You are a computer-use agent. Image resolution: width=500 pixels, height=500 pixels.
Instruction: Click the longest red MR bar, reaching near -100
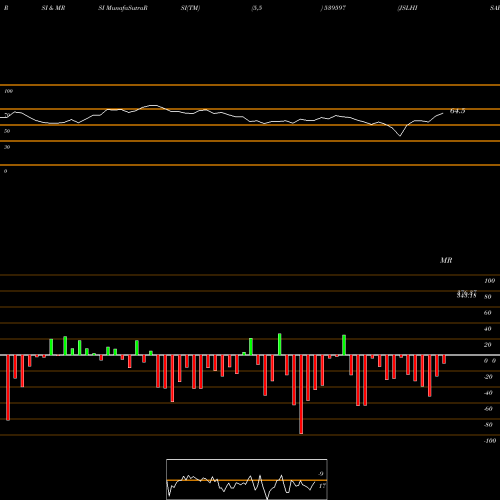(x=301, y=394)
